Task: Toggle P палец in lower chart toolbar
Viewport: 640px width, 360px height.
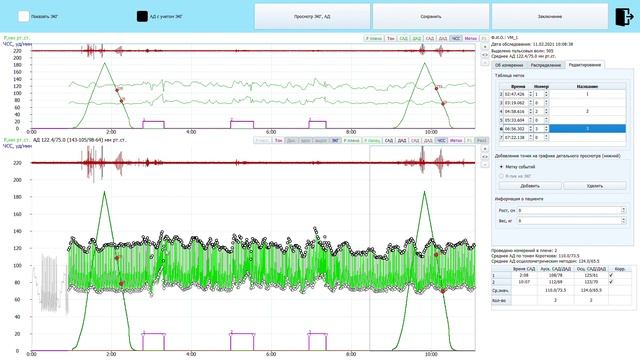Action: (372, 140)
